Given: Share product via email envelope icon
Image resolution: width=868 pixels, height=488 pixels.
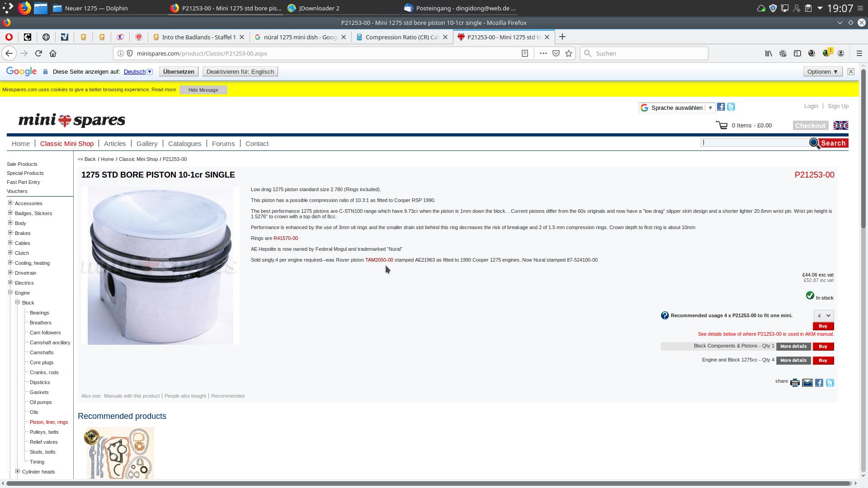Looking at the screenshot, I should (x=807, y=383).
